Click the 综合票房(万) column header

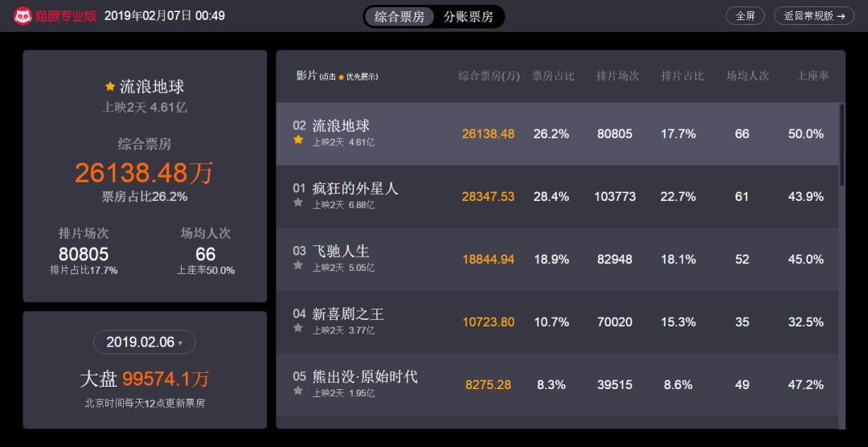coord(489,76)
